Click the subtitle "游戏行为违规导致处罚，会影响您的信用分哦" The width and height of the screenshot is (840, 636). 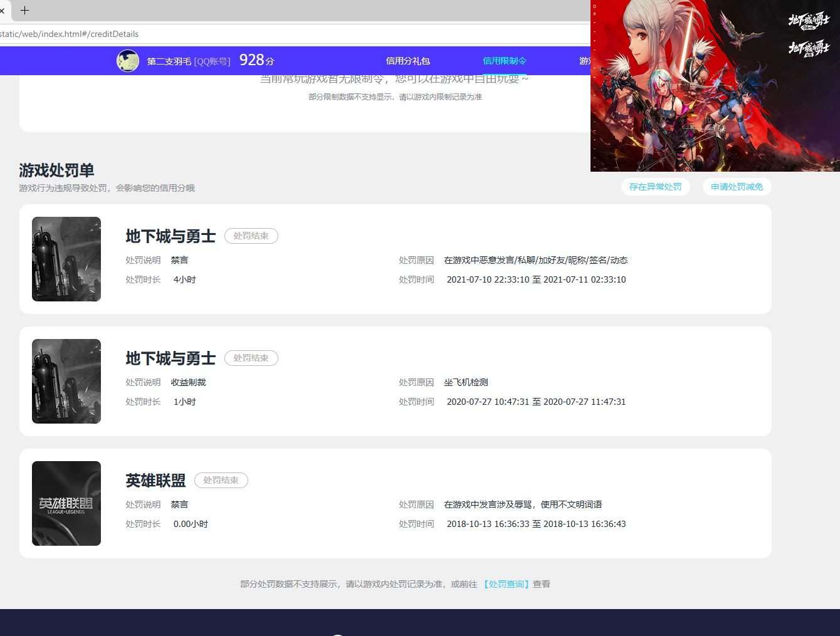(x=107, y=188)
